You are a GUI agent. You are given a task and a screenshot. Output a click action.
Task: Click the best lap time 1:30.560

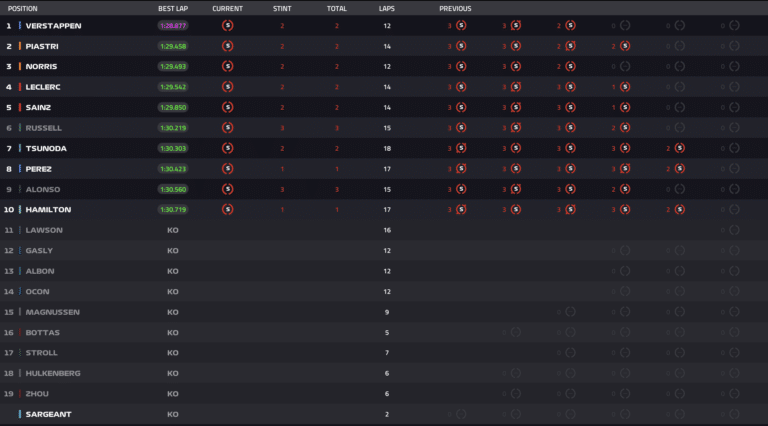pos(173,189)
